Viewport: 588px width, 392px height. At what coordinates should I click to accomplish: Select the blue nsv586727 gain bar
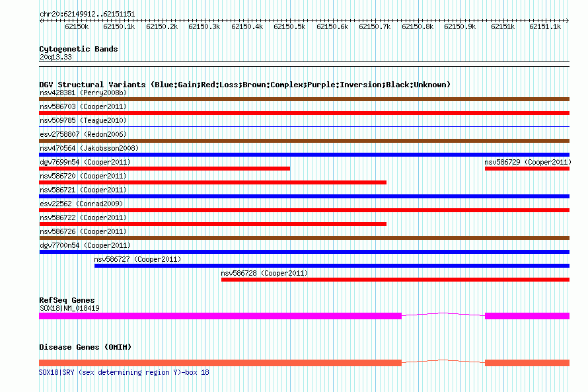332,266
